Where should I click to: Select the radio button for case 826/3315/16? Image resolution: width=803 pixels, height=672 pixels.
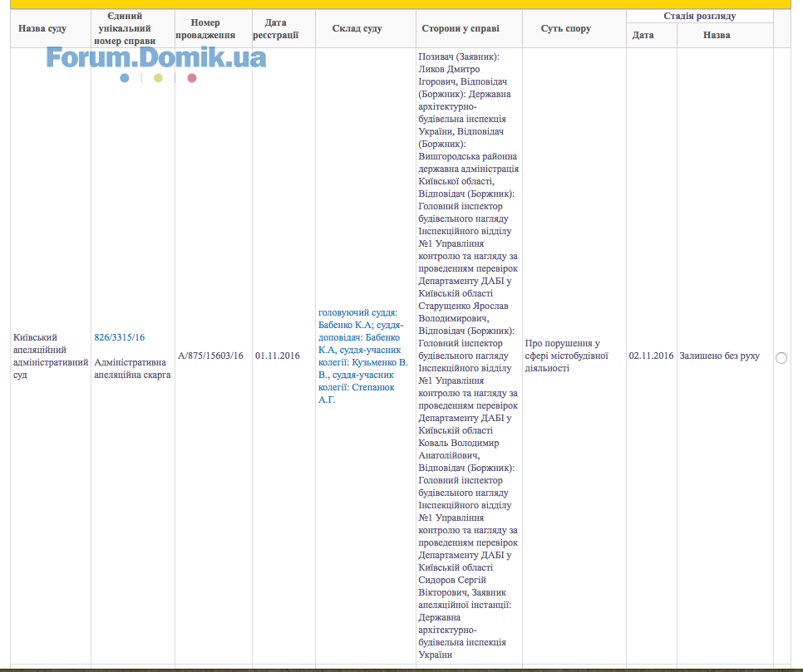[781, 358]
